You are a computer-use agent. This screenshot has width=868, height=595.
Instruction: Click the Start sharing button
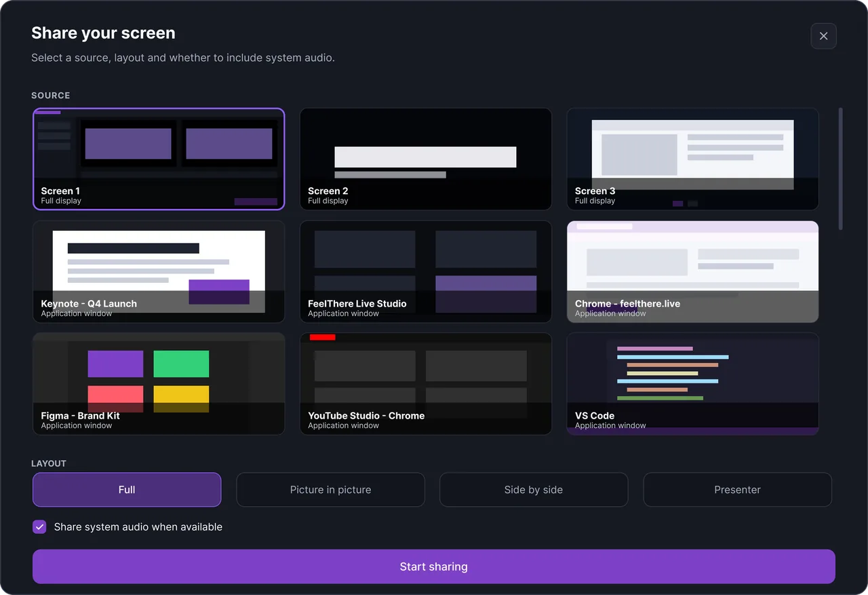434,567
